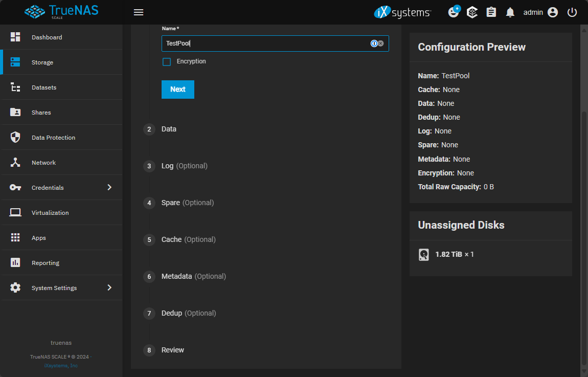
Task: Click the TrueNAS SCALE logo
Action: 61,12
